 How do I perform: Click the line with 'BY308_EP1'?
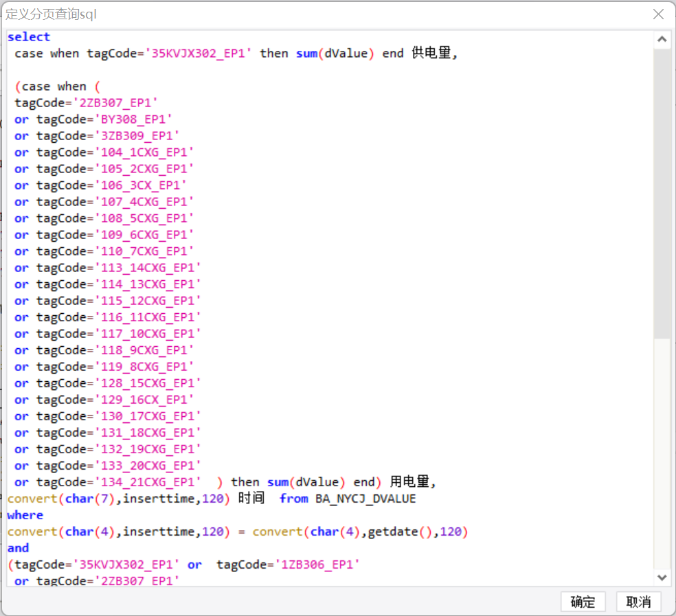tap(93, 119)
